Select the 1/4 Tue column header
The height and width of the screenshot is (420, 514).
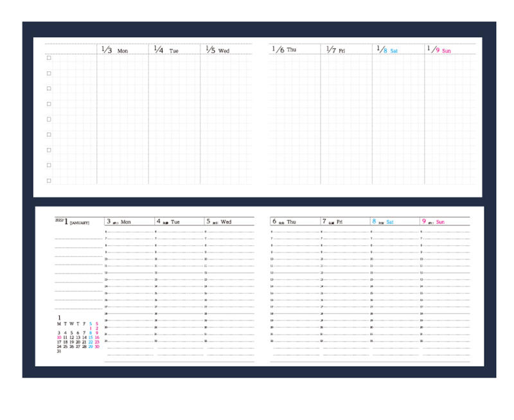tap(166, 49)
